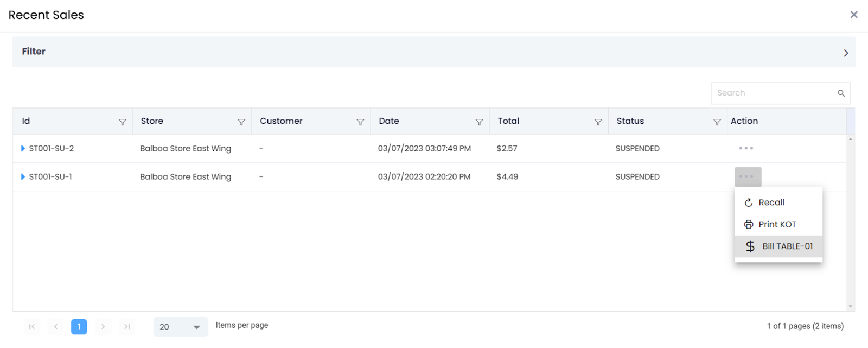Click the search magnifier icon
The width and height of the screenshot is (868, 348).
(841, 93)
